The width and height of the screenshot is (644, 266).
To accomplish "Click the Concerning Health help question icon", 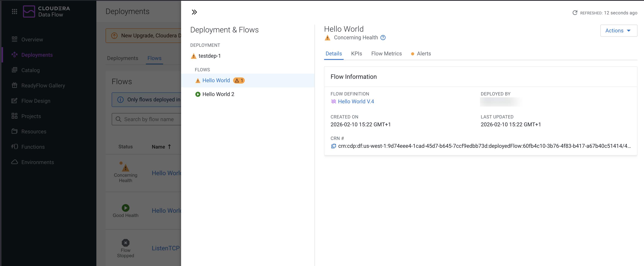I will click(x=383, y=38).
